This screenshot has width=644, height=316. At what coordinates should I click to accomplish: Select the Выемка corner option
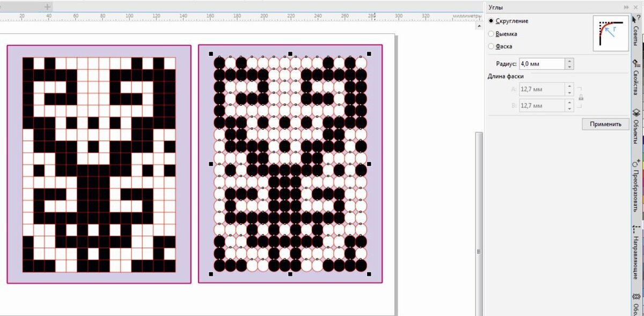503,34
